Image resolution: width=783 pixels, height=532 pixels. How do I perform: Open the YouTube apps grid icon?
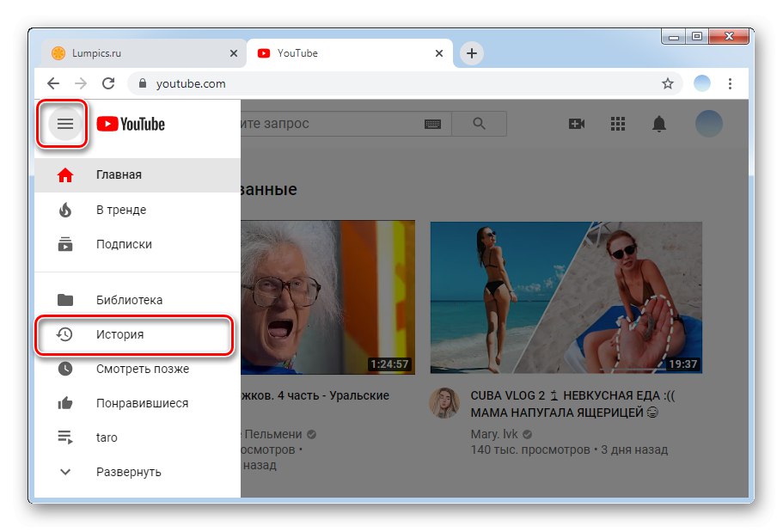[x=617, y=124]
